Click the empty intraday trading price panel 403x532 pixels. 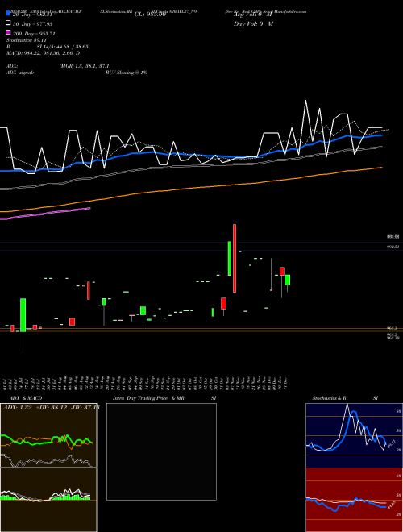[x=161, y=451]
